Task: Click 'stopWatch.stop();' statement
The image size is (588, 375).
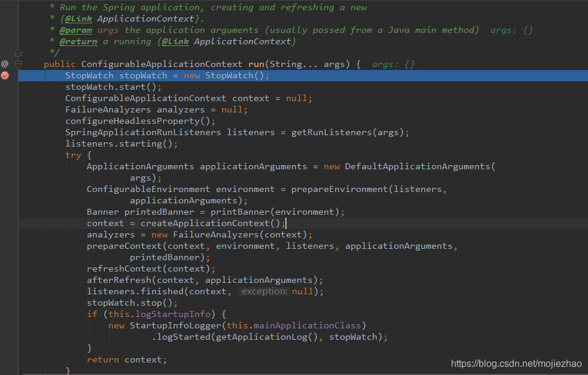Action: coord(132,303)
